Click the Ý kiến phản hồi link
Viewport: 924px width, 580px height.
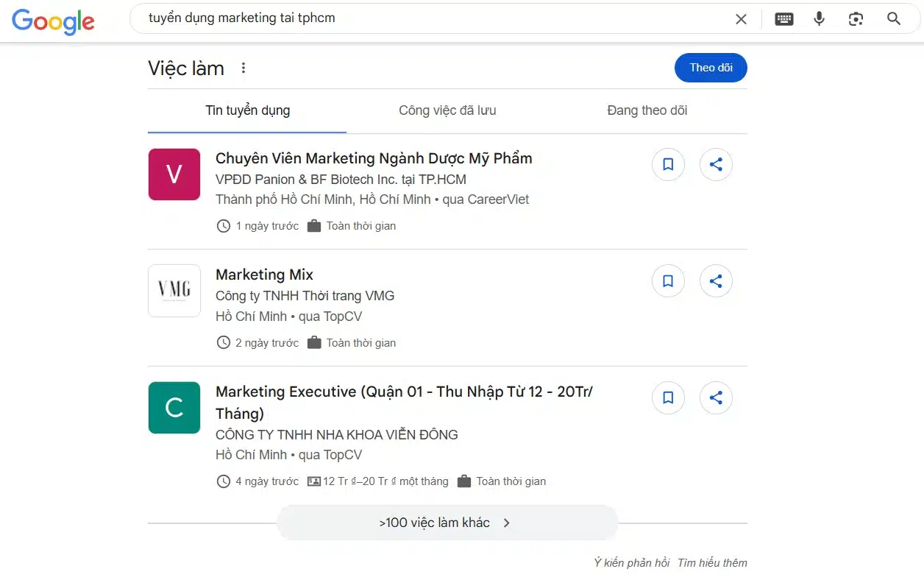click(x=632, y=563)
